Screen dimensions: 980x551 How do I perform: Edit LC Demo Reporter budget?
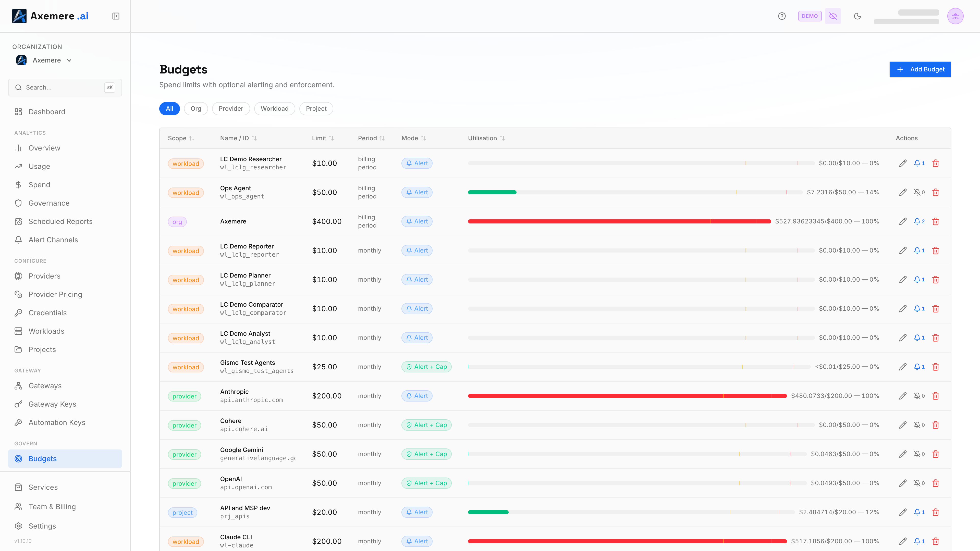(x=903, y=251)
